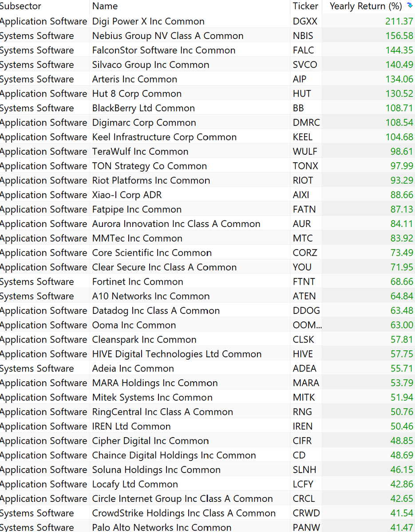The image size is (415, 532).
Task: Click Keel Infrastructure Corp Common
Action: coord(164,137)
